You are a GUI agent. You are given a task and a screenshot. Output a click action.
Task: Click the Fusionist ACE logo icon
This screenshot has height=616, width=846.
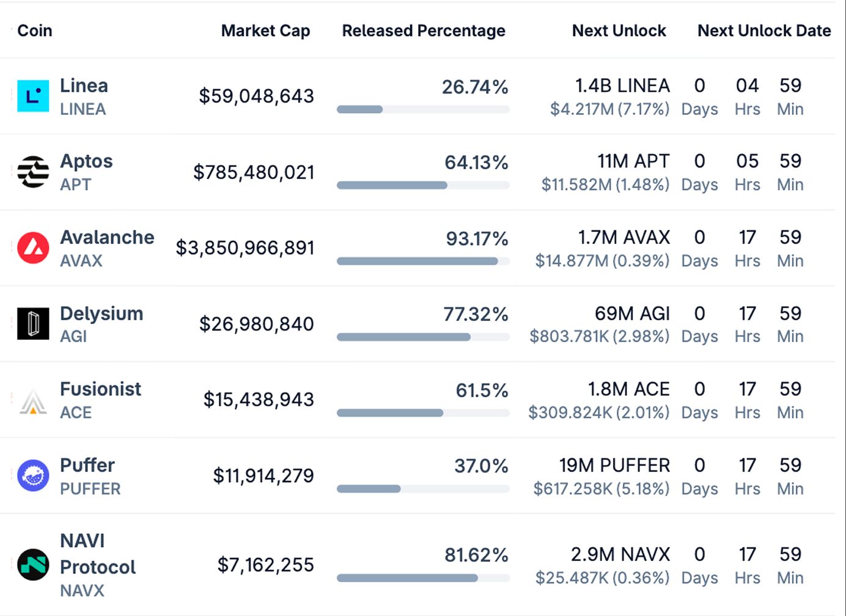tap(33, 401)
